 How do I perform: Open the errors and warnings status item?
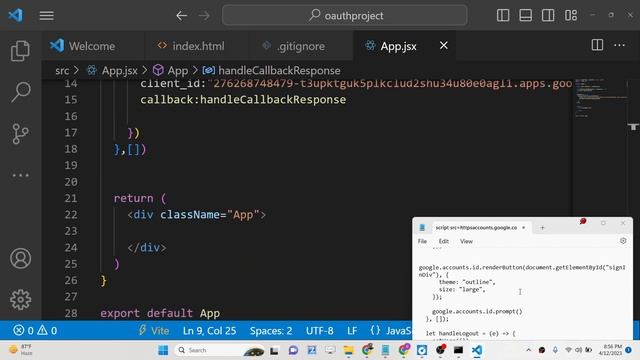click(35, 330)
